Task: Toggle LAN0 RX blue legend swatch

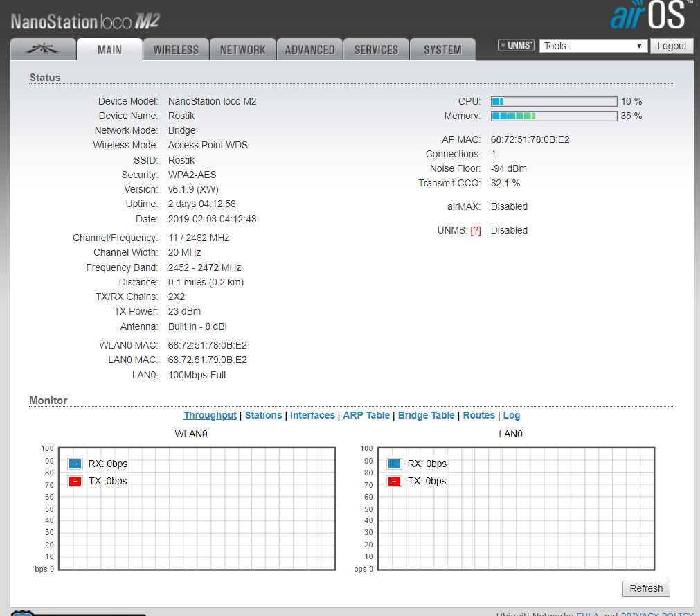Action: [x=394, y=464]
